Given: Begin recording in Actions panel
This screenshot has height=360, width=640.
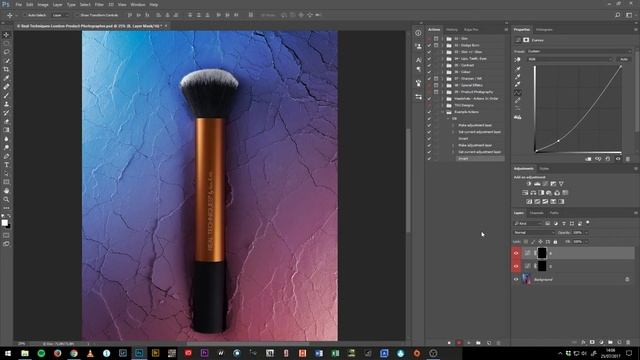Looking at the screenshot, I should [x=459, y=343].
